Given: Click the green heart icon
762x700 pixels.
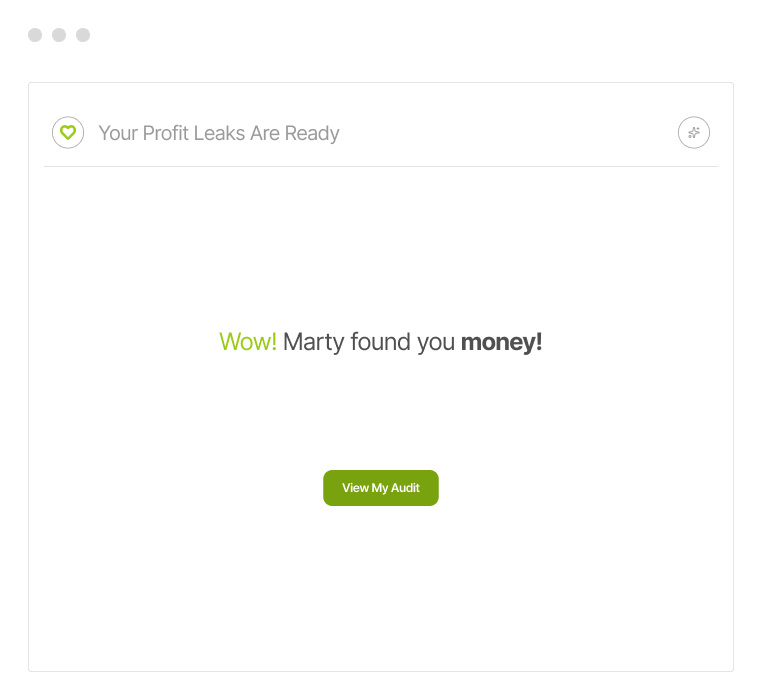Looking at the screenshot, I should (x=68, y=132).
